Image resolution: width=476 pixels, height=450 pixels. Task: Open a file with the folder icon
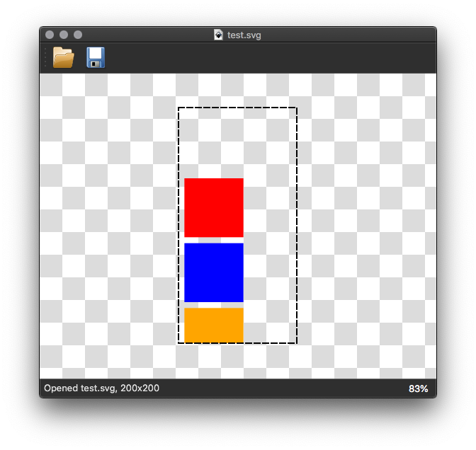pos(63,57)
